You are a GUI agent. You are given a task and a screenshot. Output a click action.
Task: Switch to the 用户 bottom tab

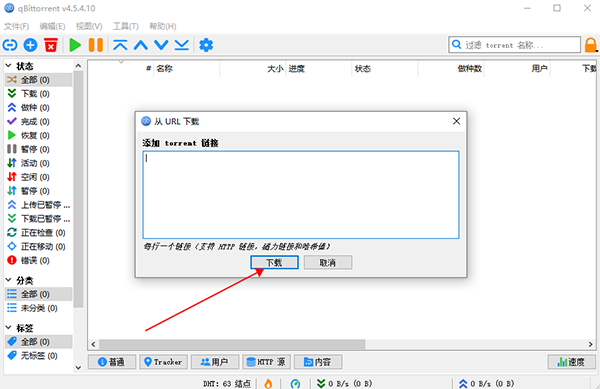tap(215, 362)
